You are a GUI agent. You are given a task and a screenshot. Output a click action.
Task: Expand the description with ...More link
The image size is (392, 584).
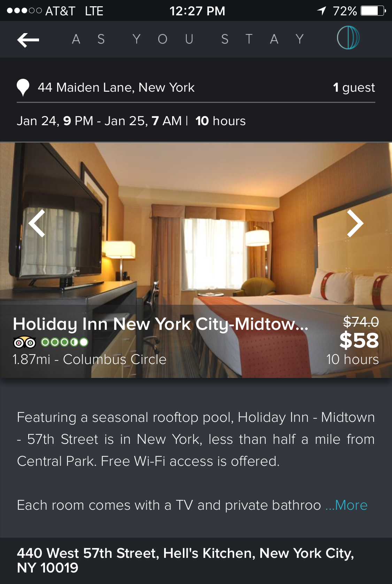(346, 505)
